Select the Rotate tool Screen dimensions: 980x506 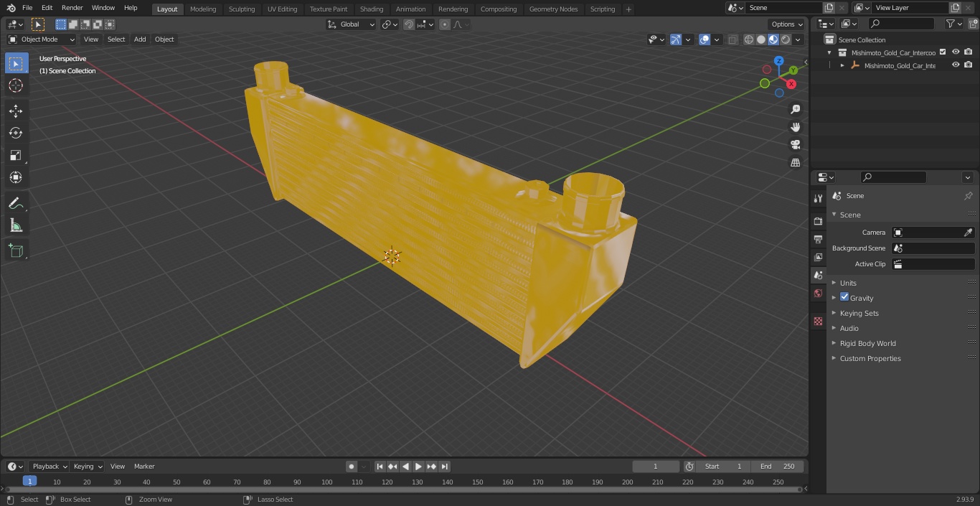pyautogui.click(x=16, y=133)
